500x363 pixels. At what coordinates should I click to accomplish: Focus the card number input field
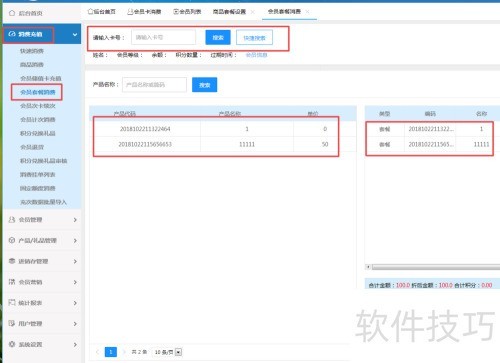coord(163,37)
